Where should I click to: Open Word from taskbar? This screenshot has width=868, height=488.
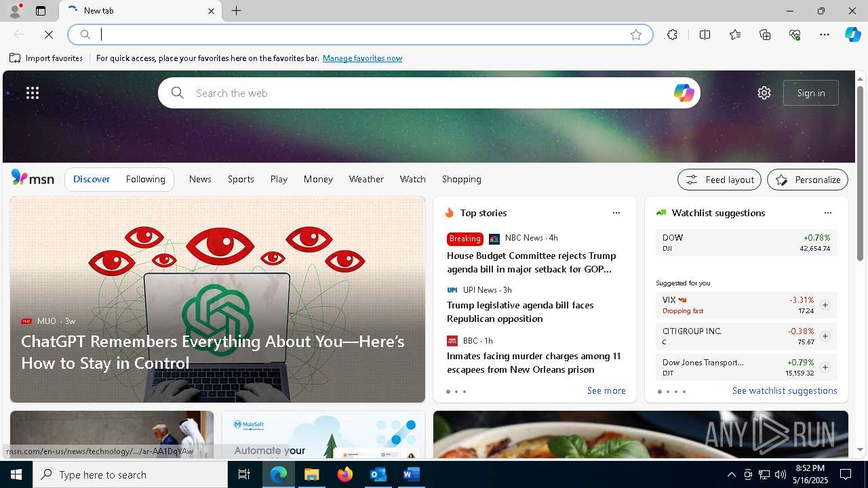pyautogui.click(x=411, y=474)
